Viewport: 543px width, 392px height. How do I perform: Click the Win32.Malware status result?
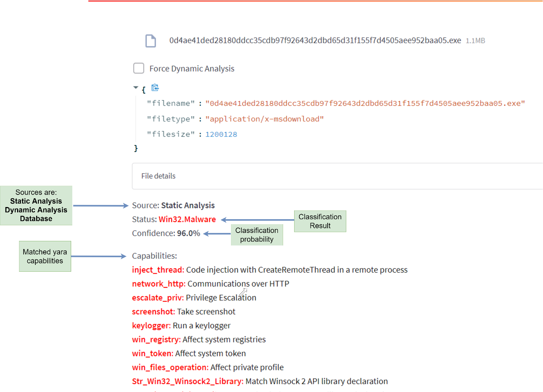point(187,220)
